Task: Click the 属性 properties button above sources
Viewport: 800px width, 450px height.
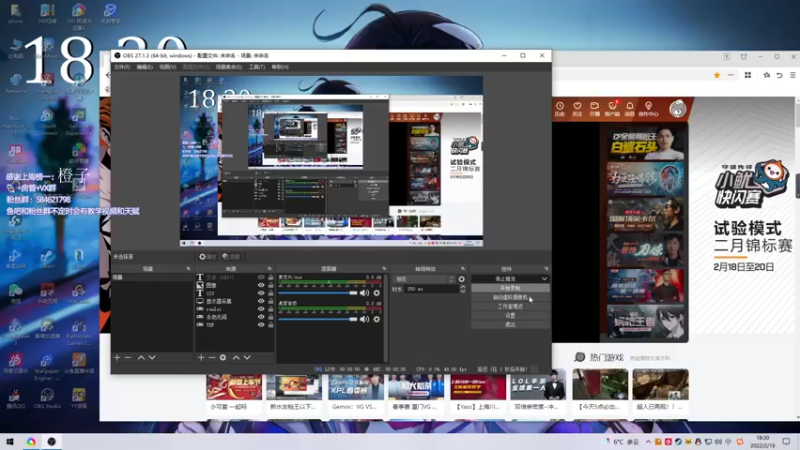Action: point(208,257)
